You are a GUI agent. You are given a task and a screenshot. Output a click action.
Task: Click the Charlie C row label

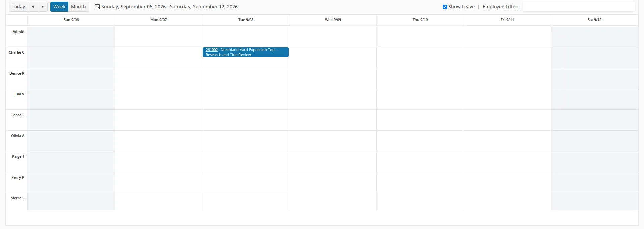16,52
